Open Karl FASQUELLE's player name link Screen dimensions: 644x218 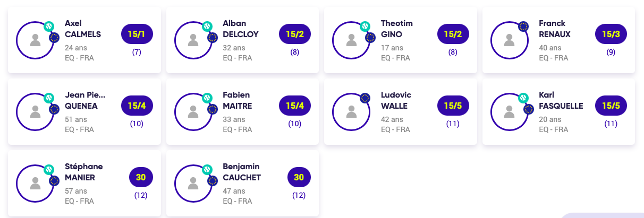561,101
